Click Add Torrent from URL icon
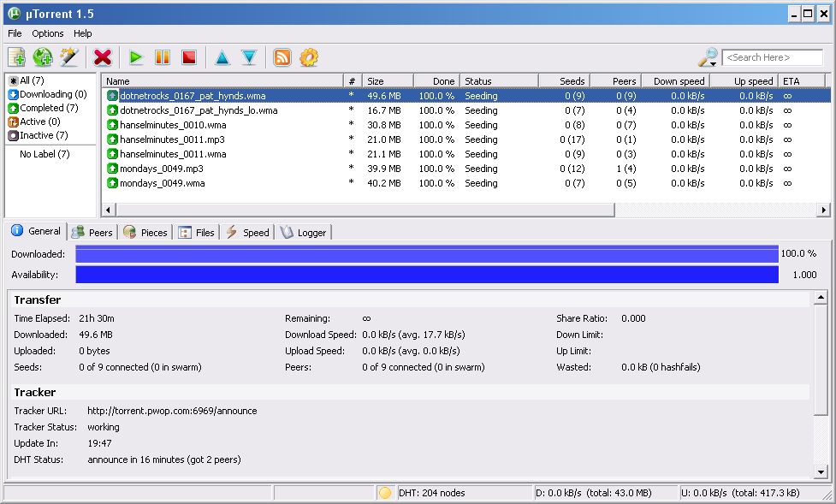 (x=43, y=57)
